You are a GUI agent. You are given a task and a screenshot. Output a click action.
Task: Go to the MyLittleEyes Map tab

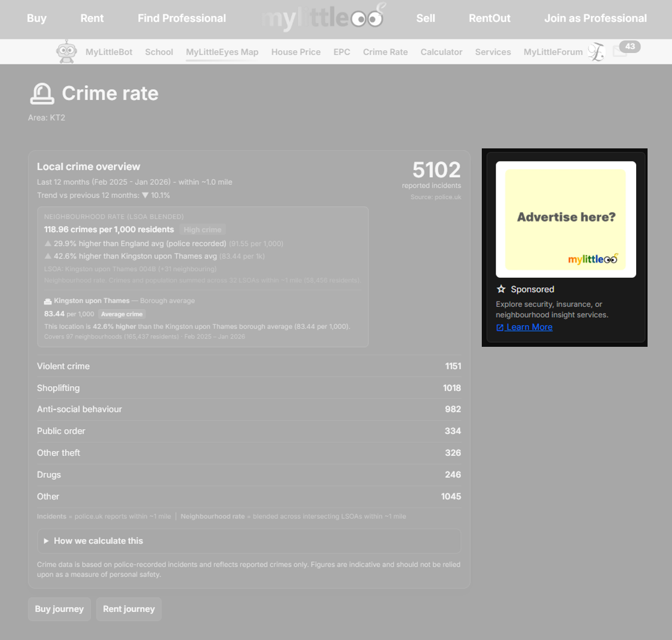click(x=222, y=52)
